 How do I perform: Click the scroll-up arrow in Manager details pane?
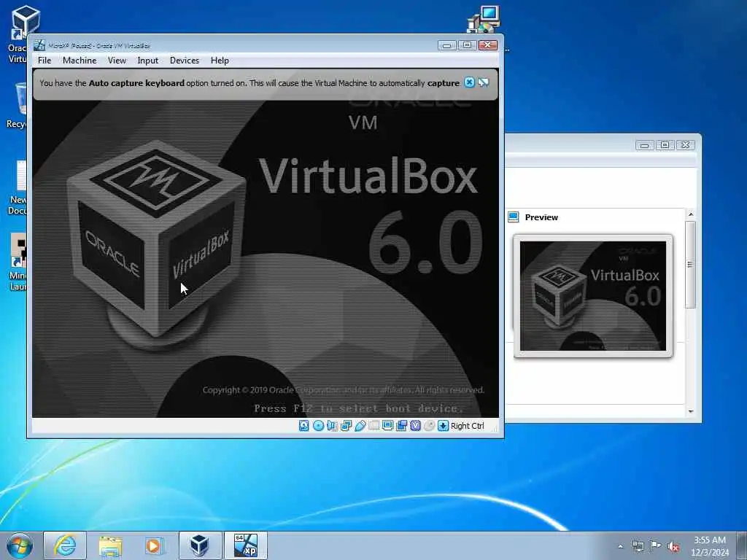pyautogui.click(x=691, y=214)
